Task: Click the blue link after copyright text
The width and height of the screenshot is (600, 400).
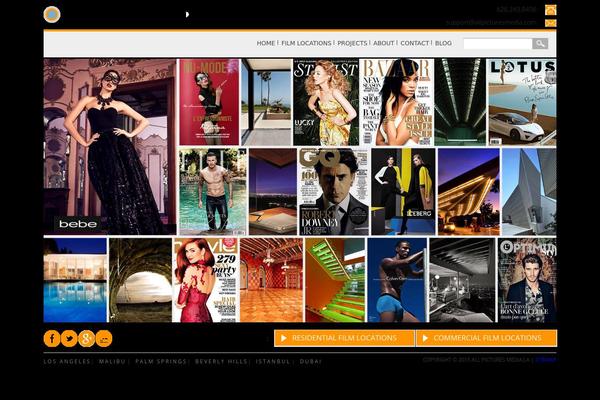Action: click(546, 360)
